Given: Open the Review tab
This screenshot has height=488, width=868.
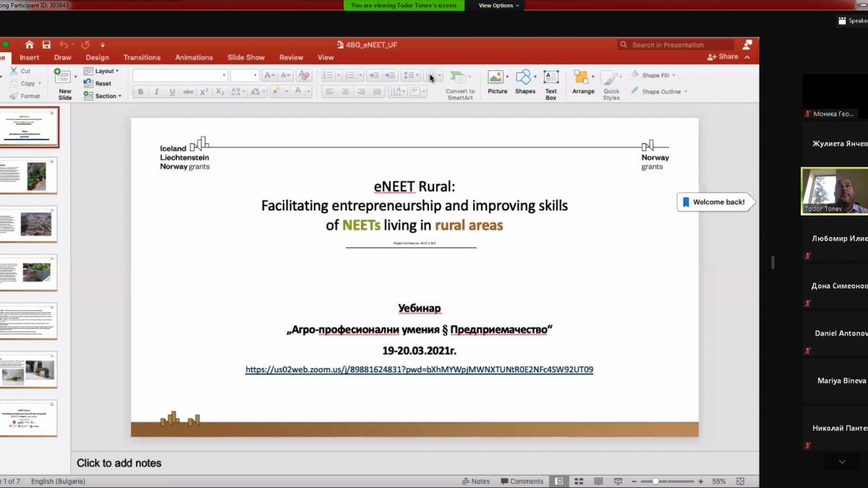Looking at the screenshot, I should [x=292, y=58].
